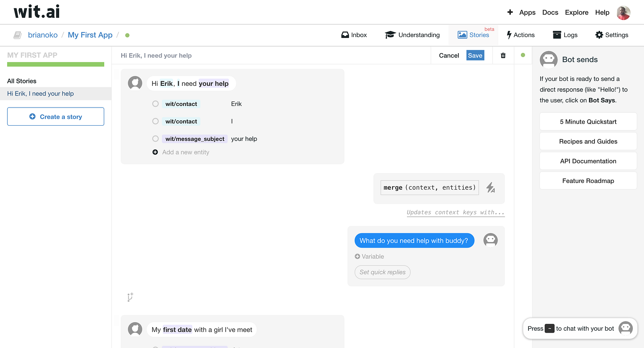Click the plus icon in Create a story
644x348 pixels.
pos(33,117)
